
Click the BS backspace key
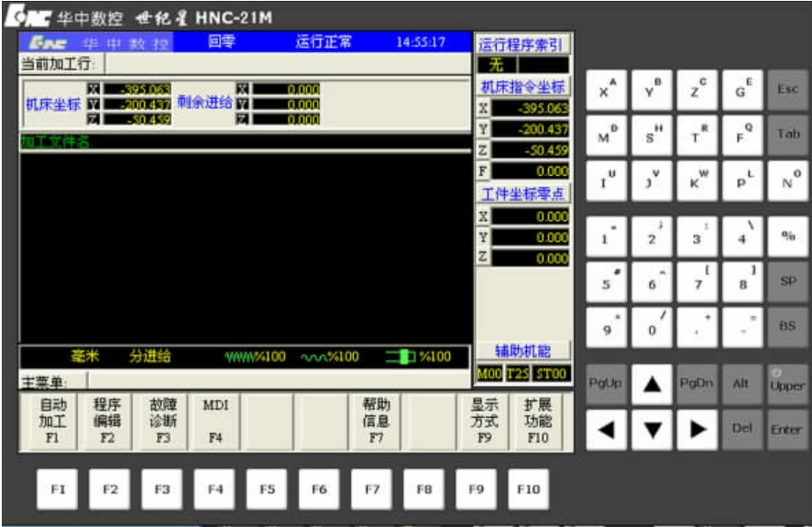coord(787,328)
